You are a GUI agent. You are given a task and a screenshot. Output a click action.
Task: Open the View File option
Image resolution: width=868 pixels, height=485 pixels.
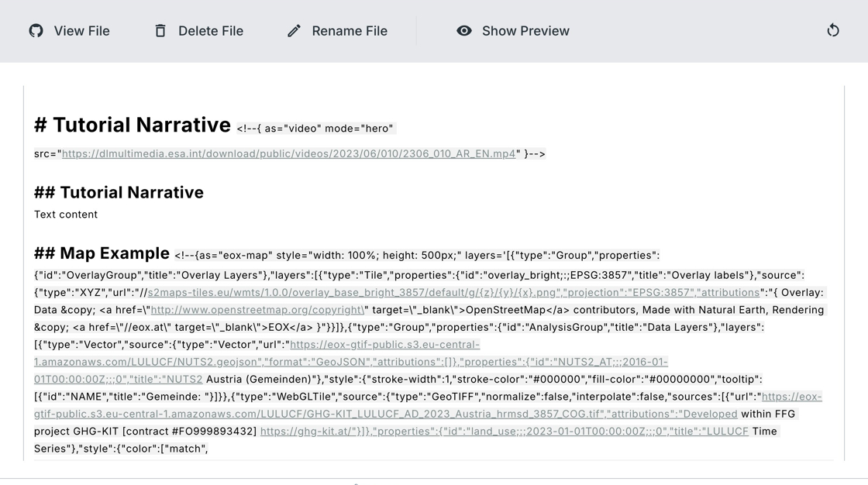click(81, 31)
